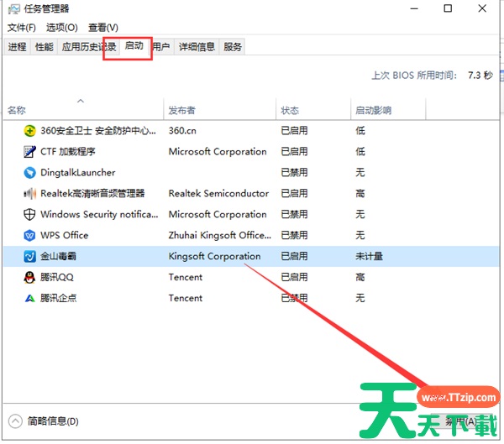504x444 pixels.
Task: Open the 查看(V) menu
Action: point(102,28)
